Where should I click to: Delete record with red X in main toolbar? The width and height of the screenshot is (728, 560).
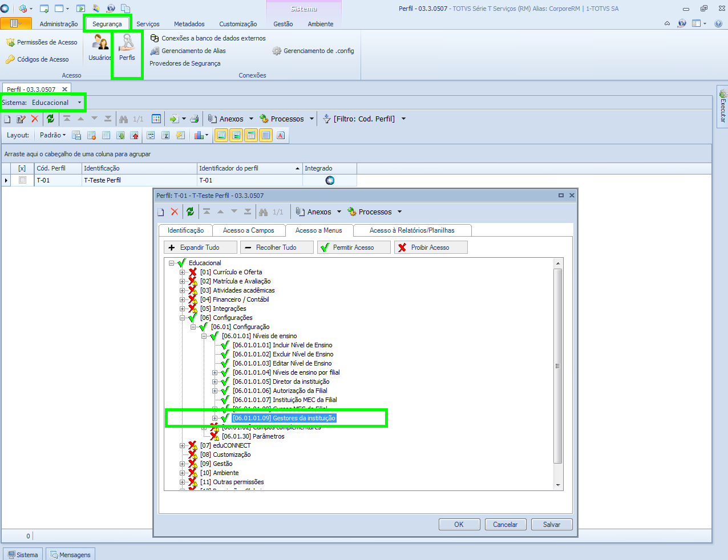point(35,119)
